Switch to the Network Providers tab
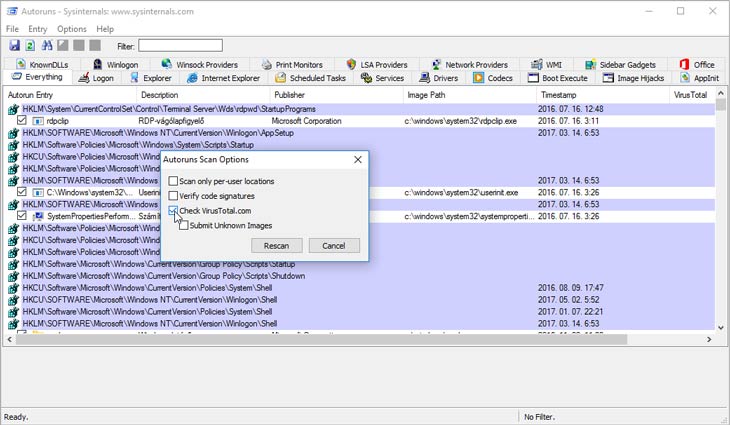730x425 pixels. (x=469, y=64)
